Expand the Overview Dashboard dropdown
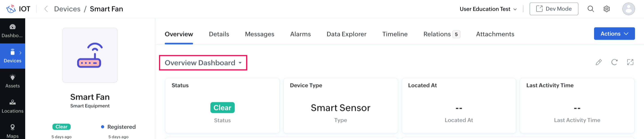The image size is (644, 139). point(203,63)
